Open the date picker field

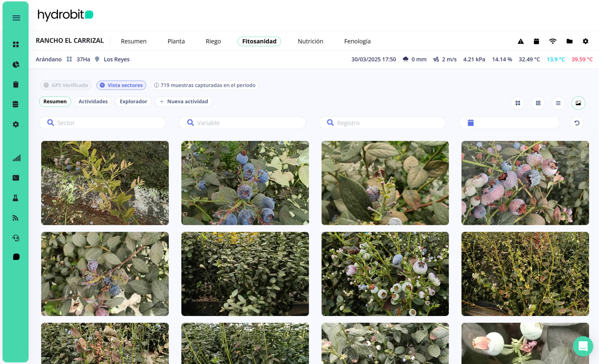point(509,123)
